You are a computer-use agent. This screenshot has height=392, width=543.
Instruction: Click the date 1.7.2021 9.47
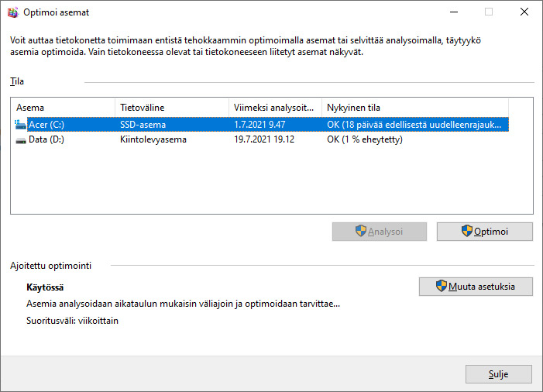[x=259, y=125]
